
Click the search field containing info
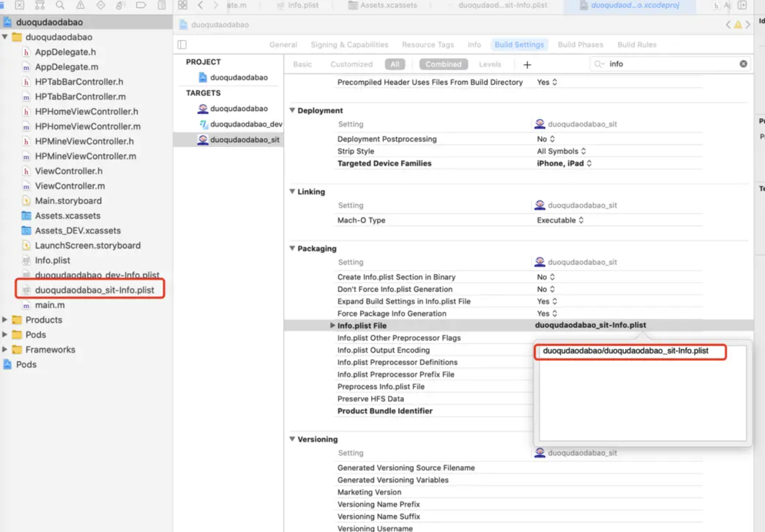coord(671,64)
